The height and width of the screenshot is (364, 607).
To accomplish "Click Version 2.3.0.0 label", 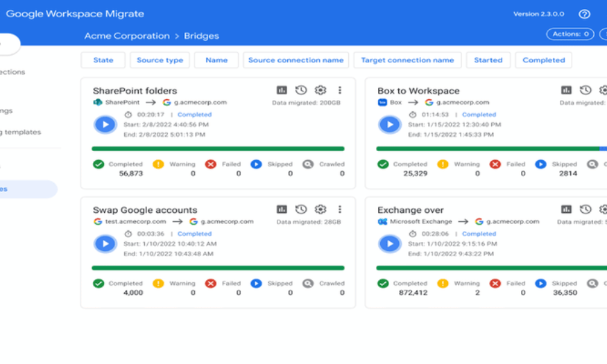I will tap(538, 14).
